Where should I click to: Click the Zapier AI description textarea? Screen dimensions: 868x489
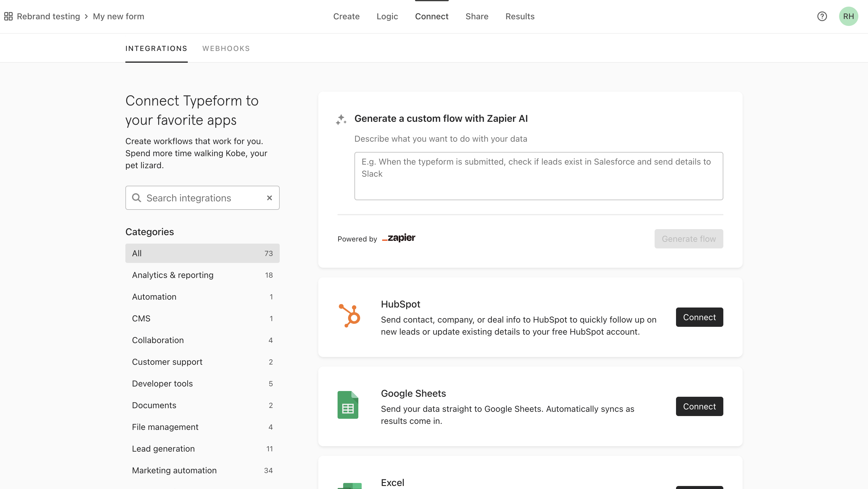click(x=539, y=176)
